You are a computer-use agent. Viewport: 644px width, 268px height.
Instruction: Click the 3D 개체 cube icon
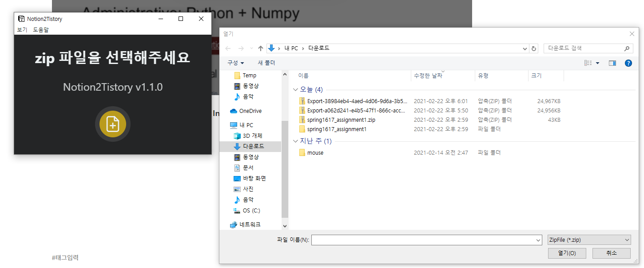pyautogui.click(x=237, y=136)
